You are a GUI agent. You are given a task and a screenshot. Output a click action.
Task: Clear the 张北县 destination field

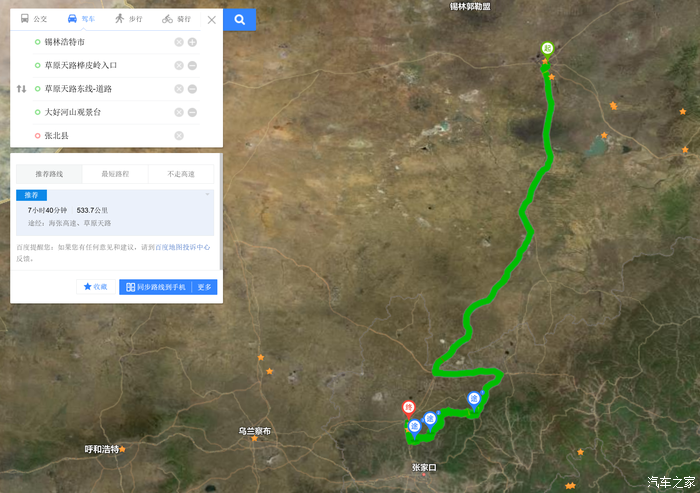179,135
